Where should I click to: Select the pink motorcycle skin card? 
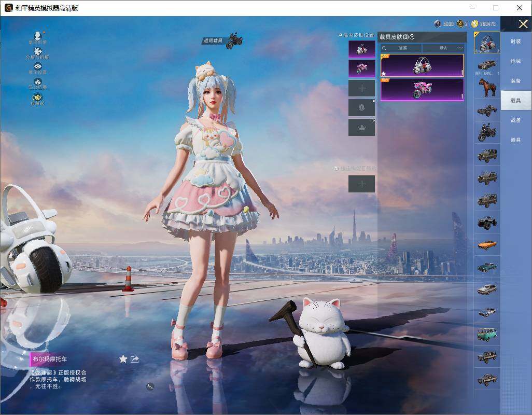coord(422,89)
